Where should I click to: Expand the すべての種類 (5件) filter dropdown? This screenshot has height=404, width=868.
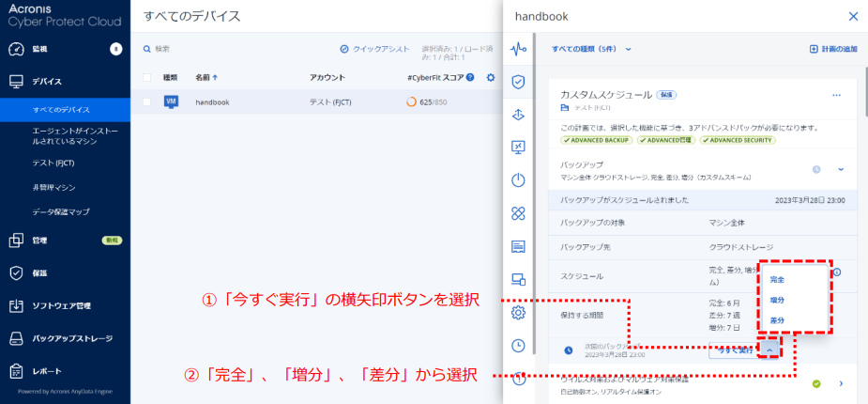(x=592, y=49)
